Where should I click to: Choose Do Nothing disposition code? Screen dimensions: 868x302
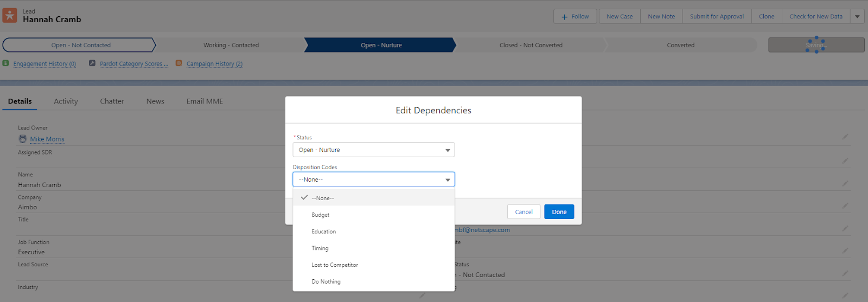click(x=374, y=281)
